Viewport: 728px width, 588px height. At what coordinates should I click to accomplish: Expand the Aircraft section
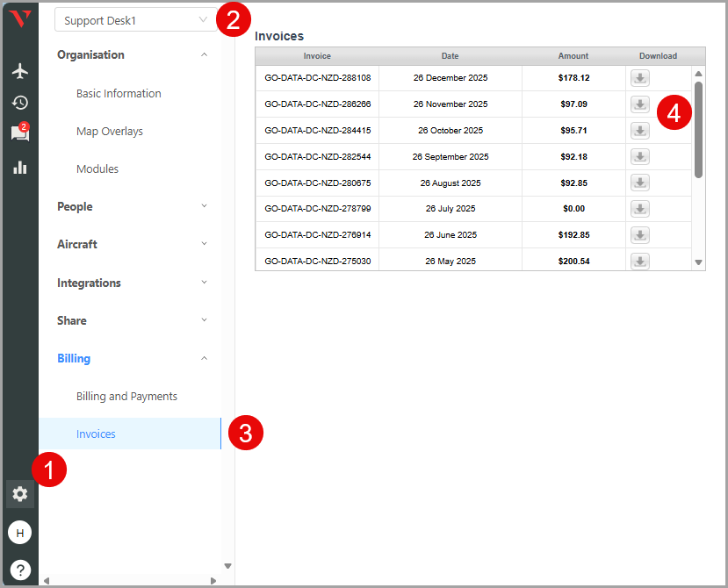(x=132, y=244)
